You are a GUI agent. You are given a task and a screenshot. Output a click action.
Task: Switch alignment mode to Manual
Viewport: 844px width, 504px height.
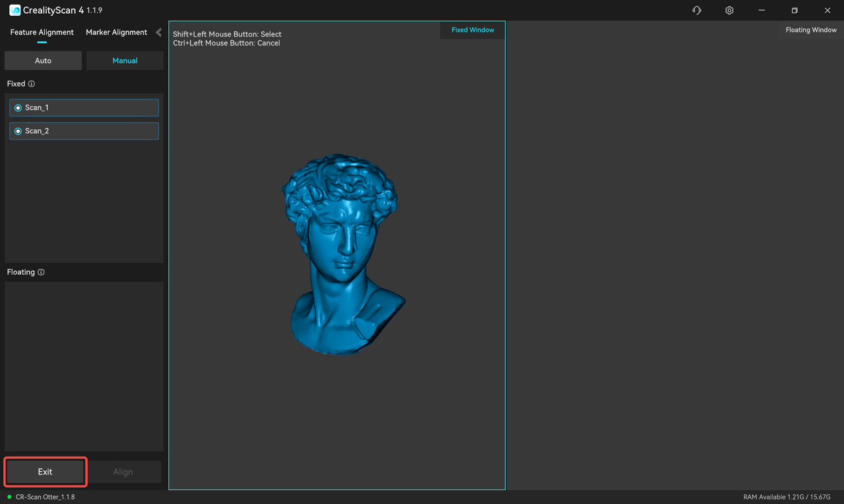click(x=125, y=61)
